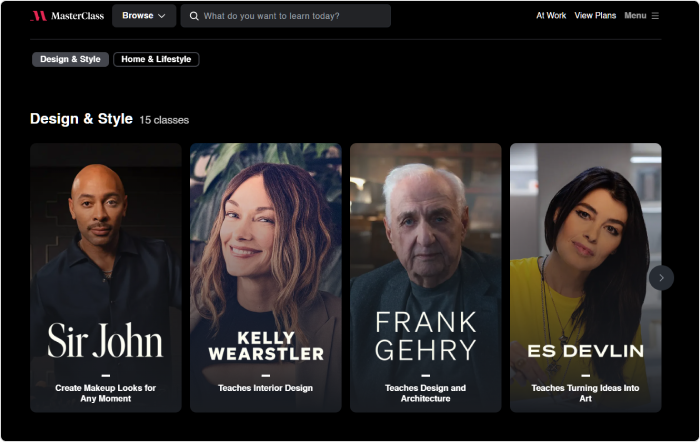Click the Design & Style section heading
Image resolution: width=700 pixels, height=442 pixels.
pos(81,119)
